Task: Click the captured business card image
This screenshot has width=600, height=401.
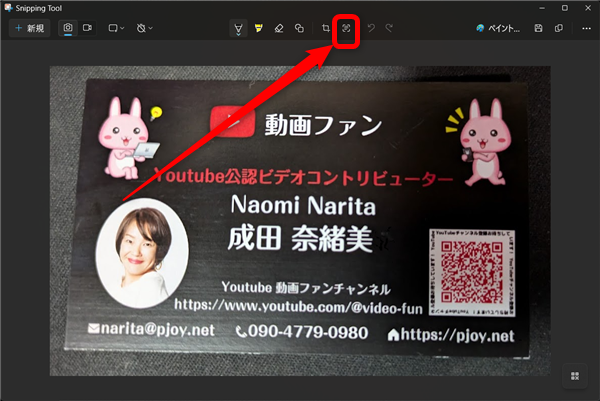Action: [300, 221]
